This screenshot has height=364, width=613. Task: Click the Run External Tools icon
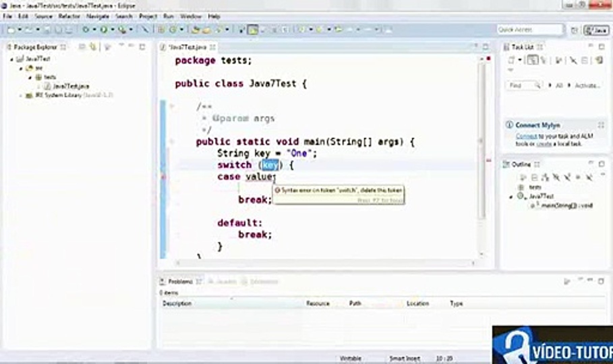[x=122, y=30]
